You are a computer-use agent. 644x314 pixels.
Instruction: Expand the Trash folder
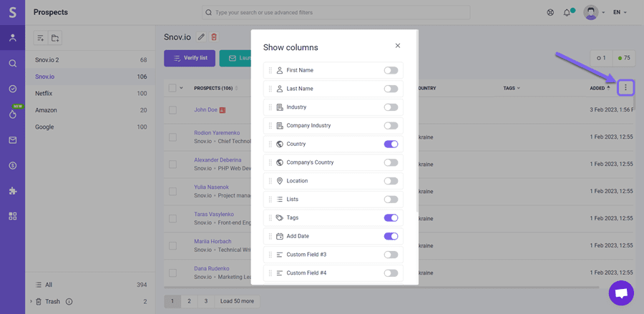[31, 302]
